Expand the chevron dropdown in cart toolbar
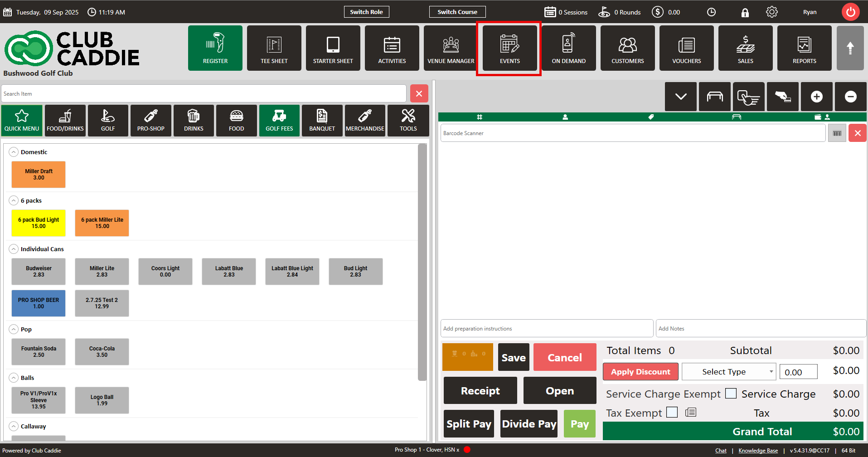Image resolution: width=868 pixels, height=457 pixels. pyautogui.click(x=681, y=97)
